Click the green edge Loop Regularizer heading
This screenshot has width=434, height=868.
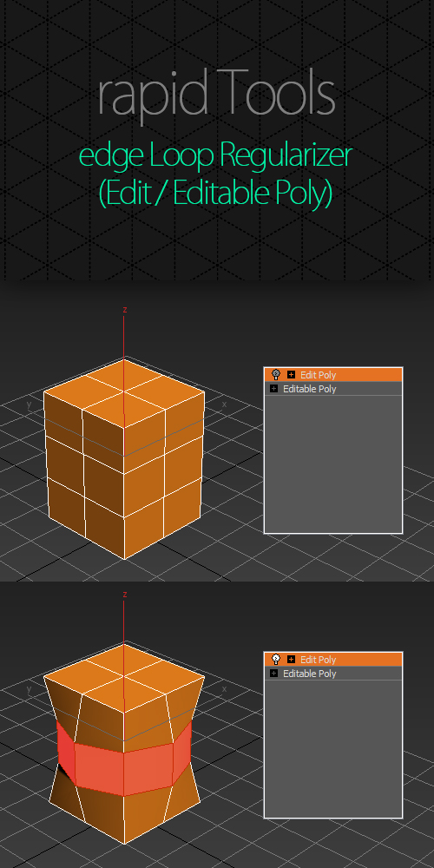pos(215,155)
